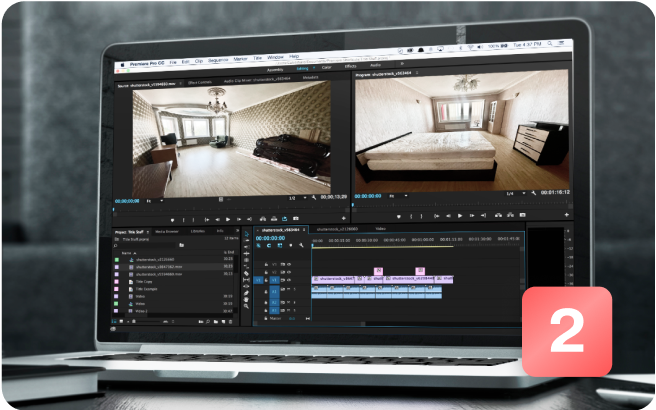Viewport: 656px width, 410px height.
Task: Open Program monitor button editor plus
Action: [566, 214]
